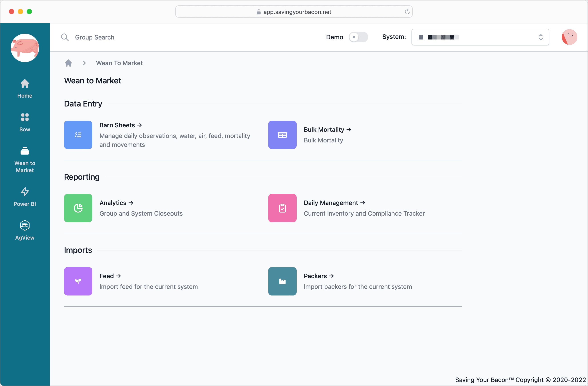588x386 pixels.
Task: Click the green Analytics pie chart icon
Action: pyautogui.click(x=78, y=208)
